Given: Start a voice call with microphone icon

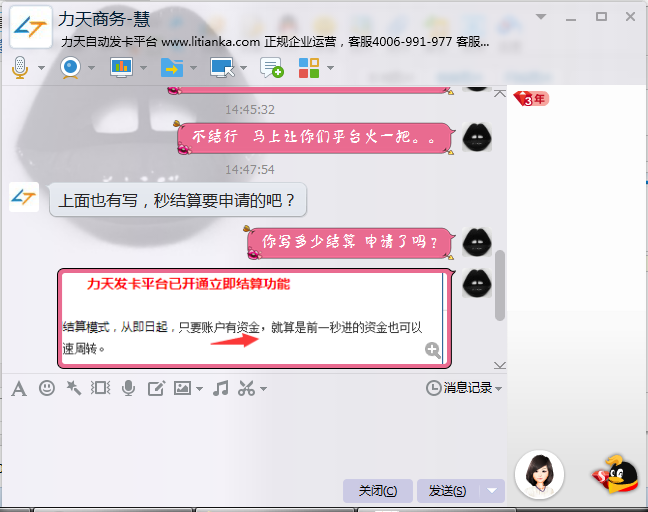Looking at the screenshot, I should pyautogui.click(x=20, y=67).
